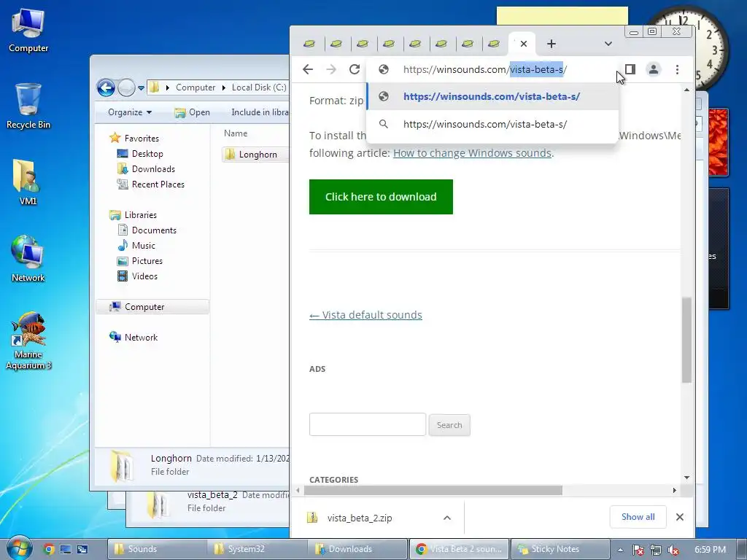Switch to the second Chrome tab

point(336,44)
